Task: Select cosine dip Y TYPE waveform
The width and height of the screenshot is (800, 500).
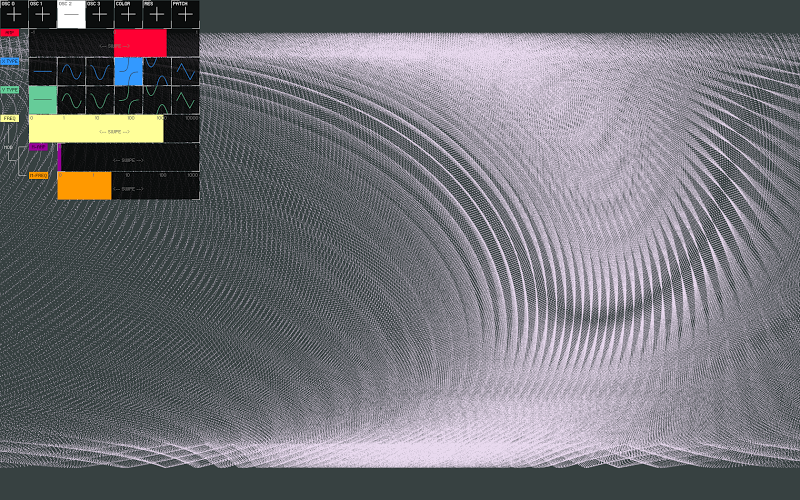Action: click(x=100, y=100)
